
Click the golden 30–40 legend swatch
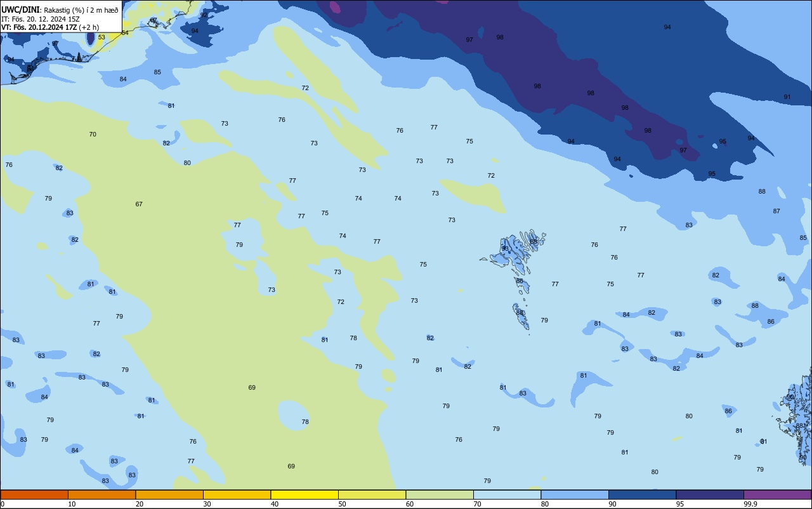[x=237, y=494]
